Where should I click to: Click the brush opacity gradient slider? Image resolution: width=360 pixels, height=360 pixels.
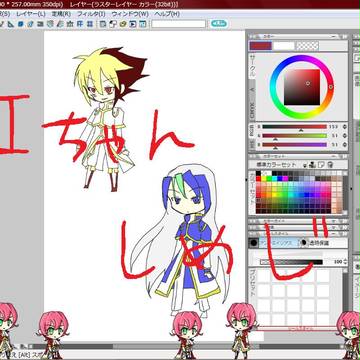(x=291, y=262)
